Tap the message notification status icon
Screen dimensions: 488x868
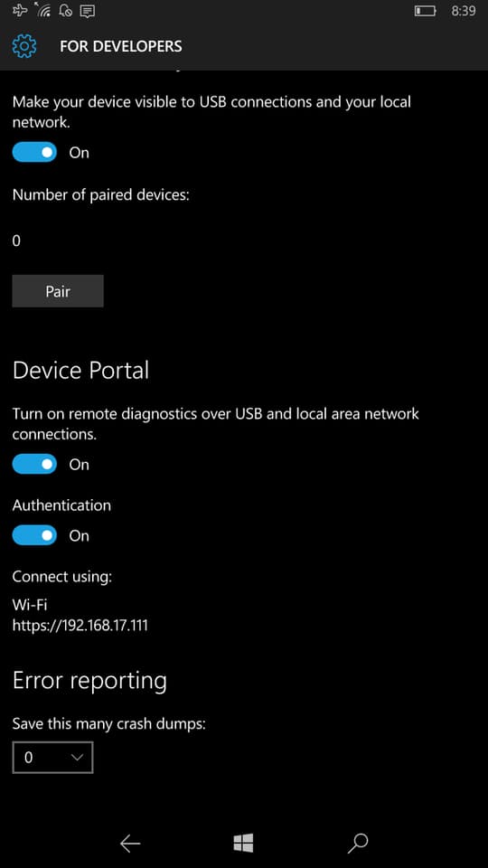click(x=88, y=11)
